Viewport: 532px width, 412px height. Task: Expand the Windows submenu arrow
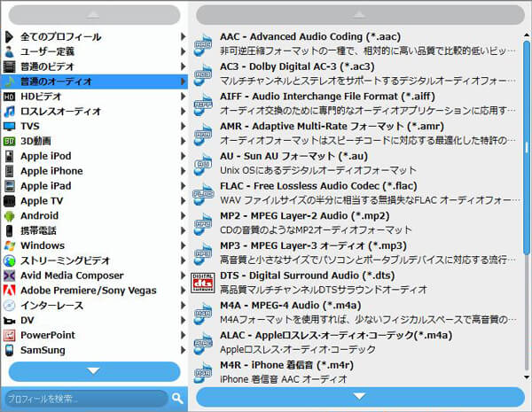tap(183, 245)
